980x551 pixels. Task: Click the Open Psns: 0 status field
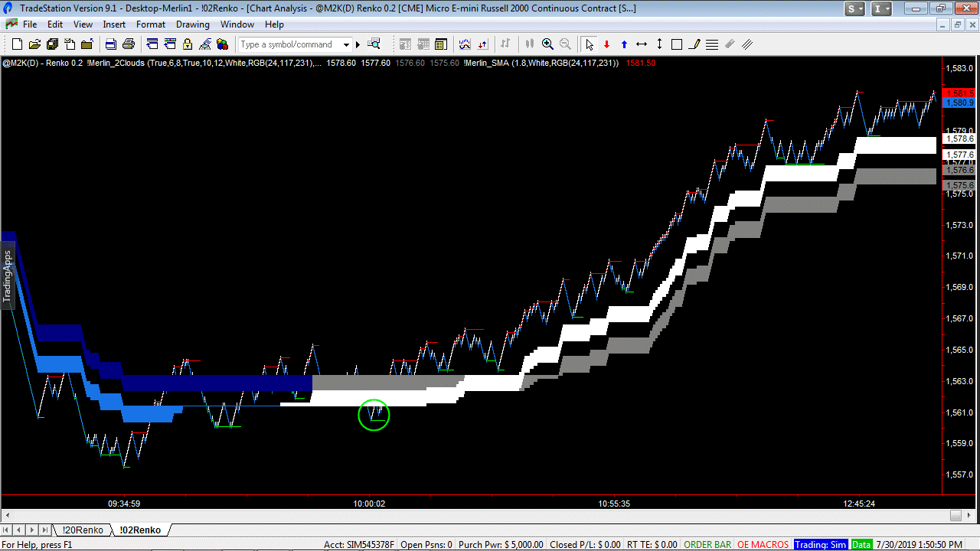pos(426,545)
